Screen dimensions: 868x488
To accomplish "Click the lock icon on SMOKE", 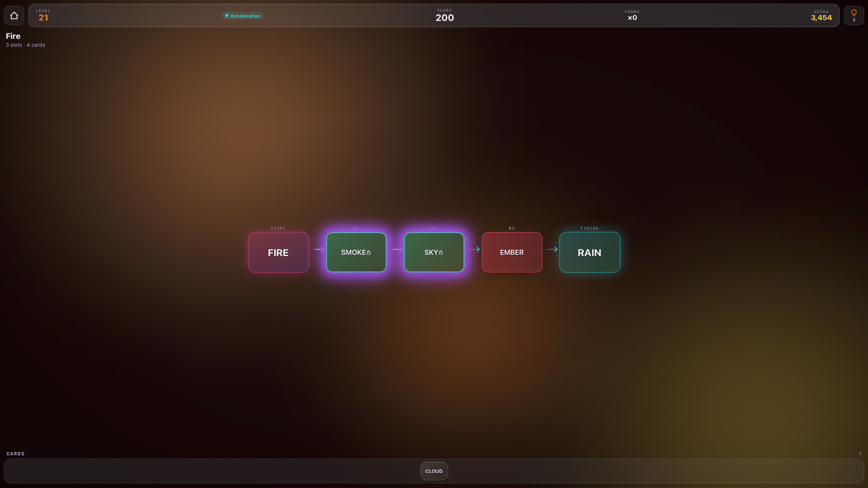I will pos(368,252).
